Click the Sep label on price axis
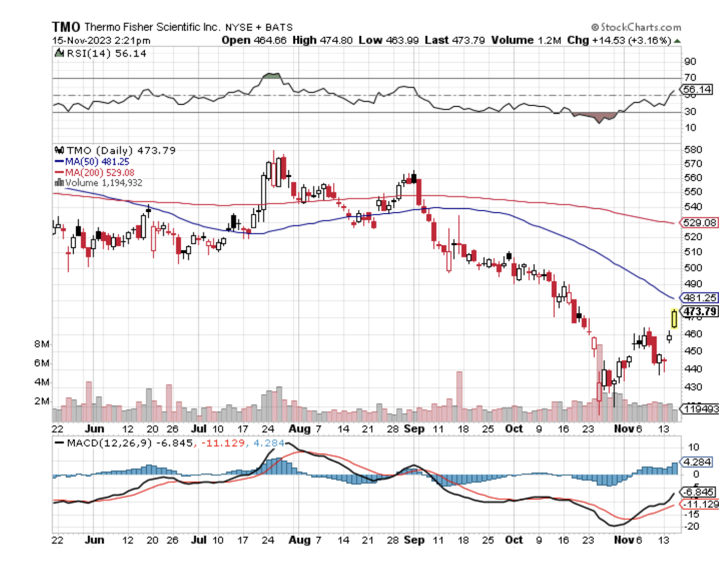This screenshot has height=570, width=728. click(x=414, y=429)
